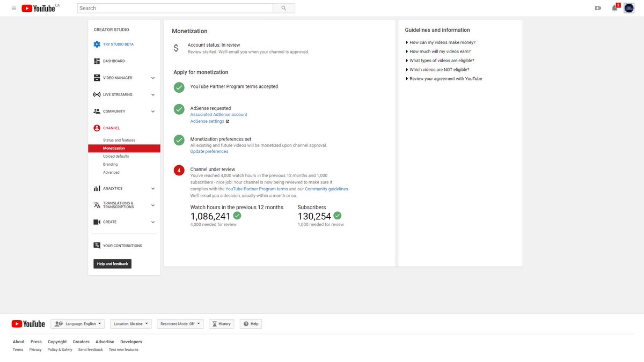
Task: Click the Community people icon
Action: pyautogui.click(x=97, y=111)
